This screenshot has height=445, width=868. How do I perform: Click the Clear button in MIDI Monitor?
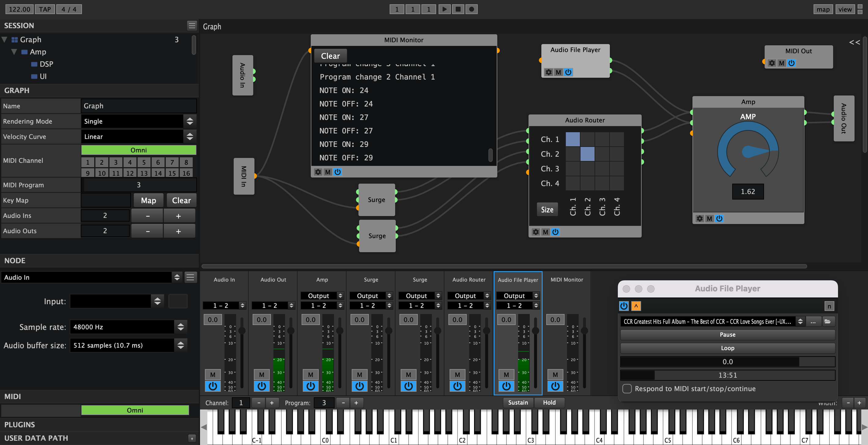point(330,56)
